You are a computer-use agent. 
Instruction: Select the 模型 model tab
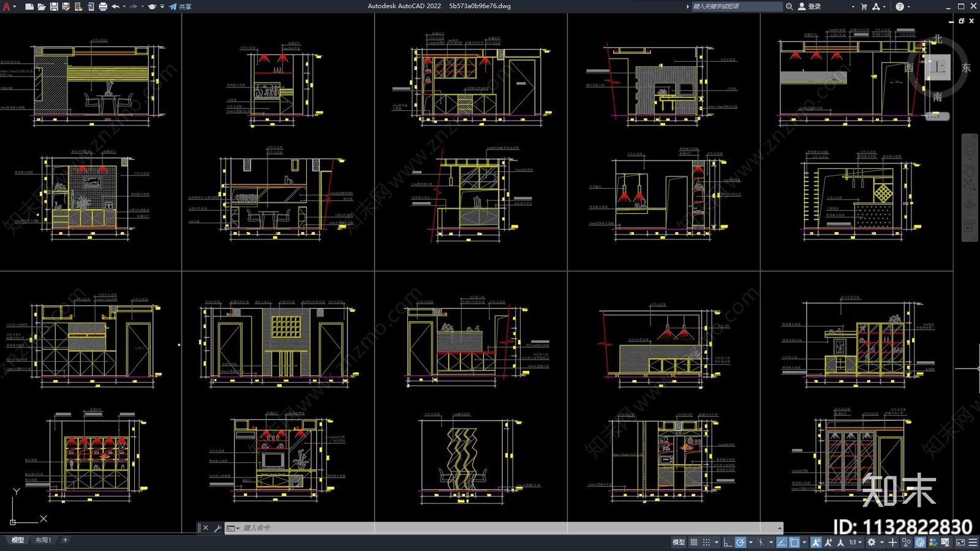[x=18, y=540]
